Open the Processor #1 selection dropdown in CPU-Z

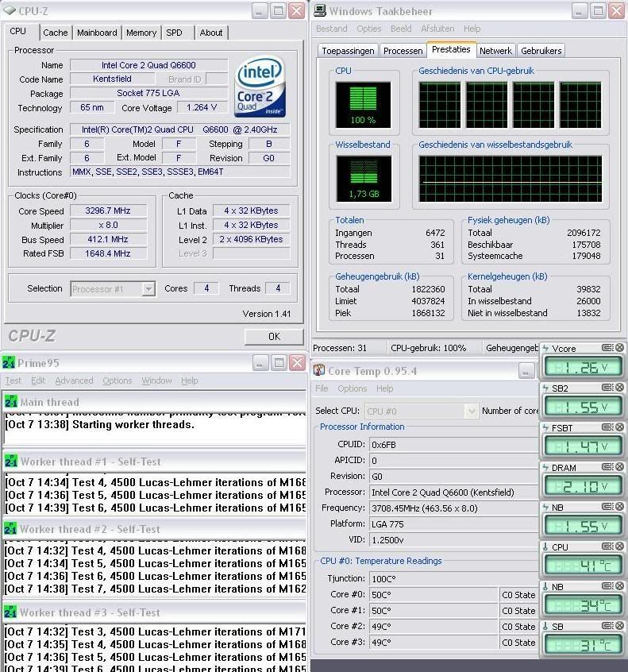[148, 289]
